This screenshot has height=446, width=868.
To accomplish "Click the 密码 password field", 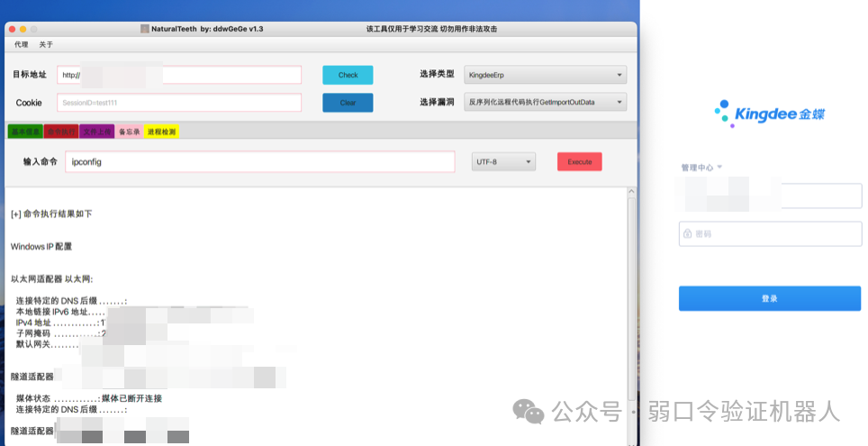I will [x=771, y=233].
